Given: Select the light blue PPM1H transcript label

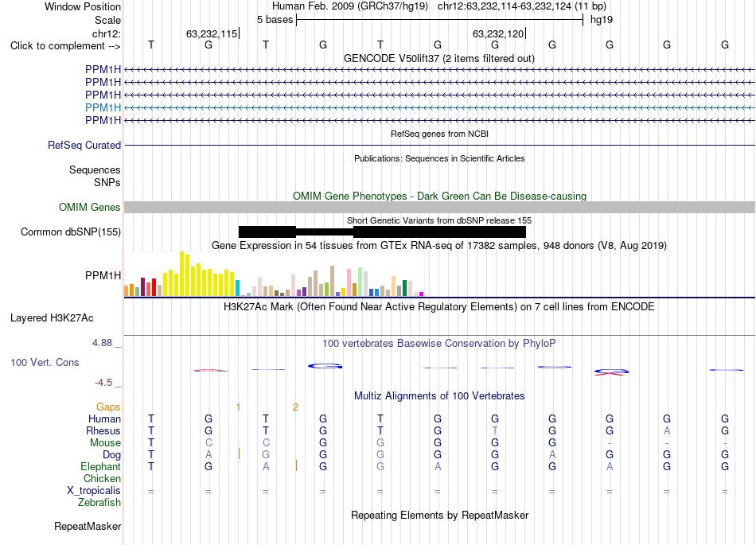Looking at the screenshot, I should 103,107.
